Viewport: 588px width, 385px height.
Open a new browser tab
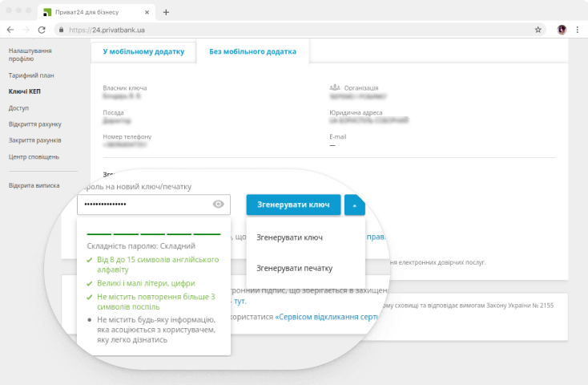(166, 12)
